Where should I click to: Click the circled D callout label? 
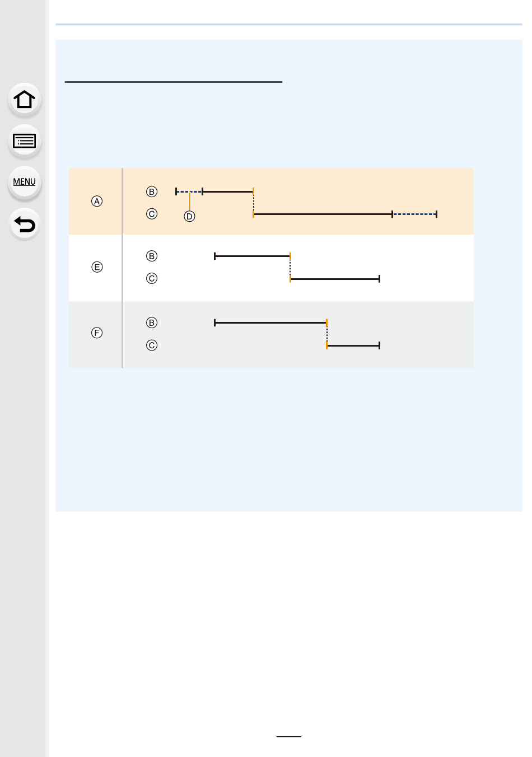[189, 217]
